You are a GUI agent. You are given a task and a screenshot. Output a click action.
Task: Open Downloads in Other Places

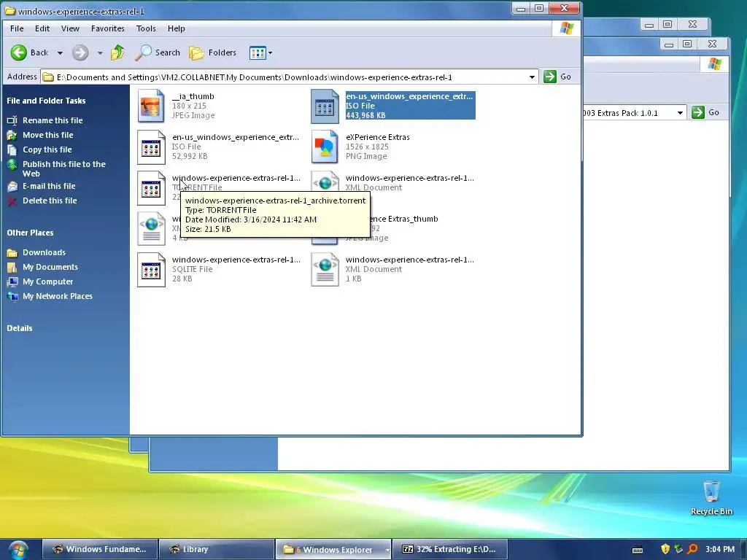coord(44,252)
